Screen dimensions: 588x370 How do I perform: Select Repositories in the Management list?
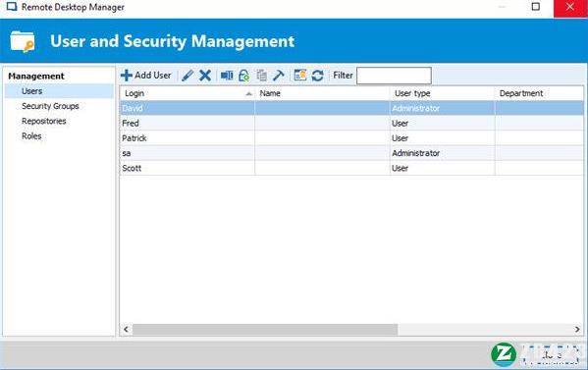[44, 121]
